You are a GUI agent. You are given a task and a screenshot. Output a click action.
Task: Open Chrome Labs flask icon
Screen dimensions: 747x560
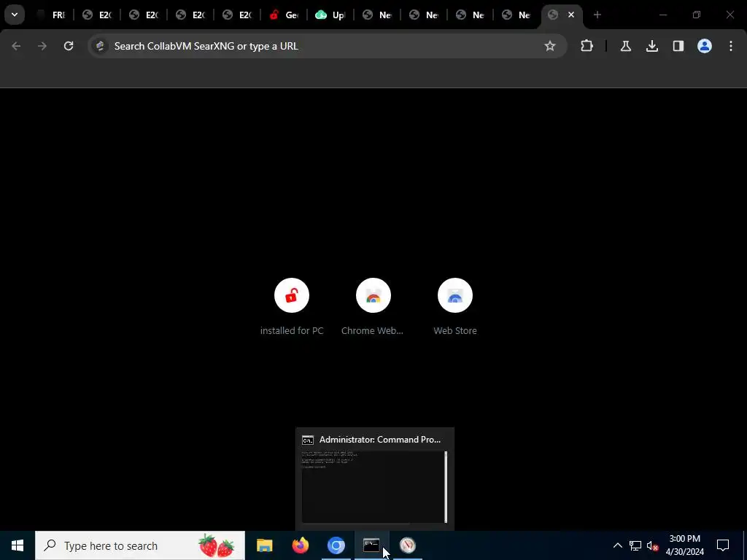(x=625, y=46)
